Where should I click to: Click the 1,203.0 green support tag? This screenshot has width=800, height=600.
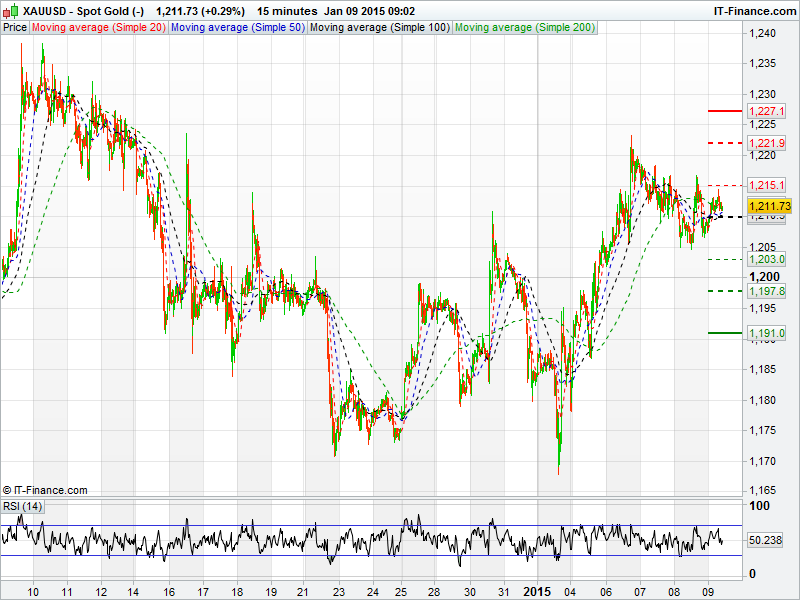point(766,259)
